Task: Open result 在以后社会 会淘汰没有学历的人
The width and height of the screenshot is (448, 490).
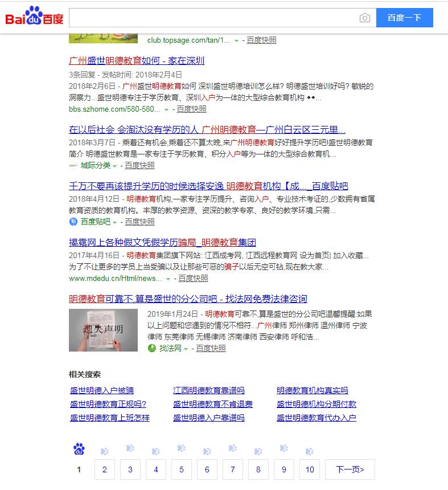Action: pos(207,129)
